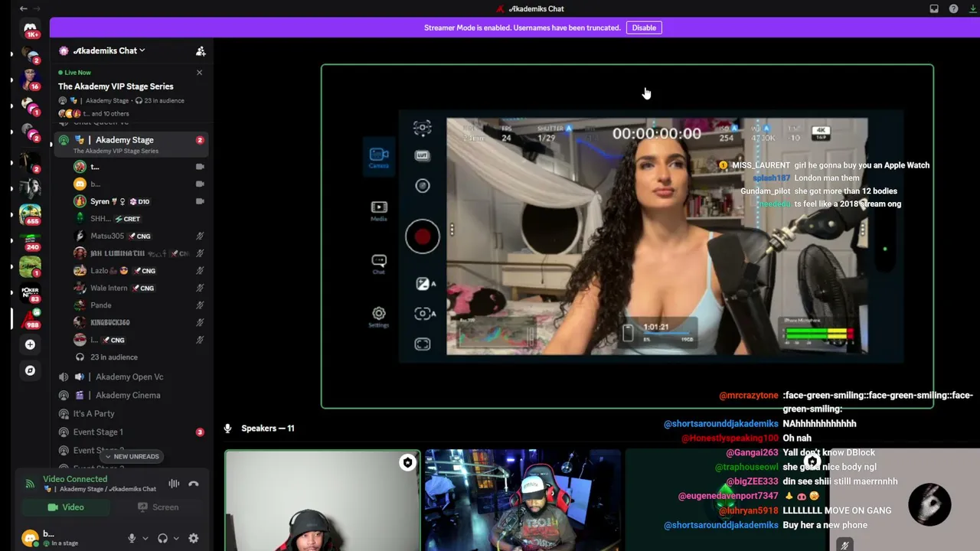
Task: Click the histogram display in camera view
Action: (x=496, y=334)
